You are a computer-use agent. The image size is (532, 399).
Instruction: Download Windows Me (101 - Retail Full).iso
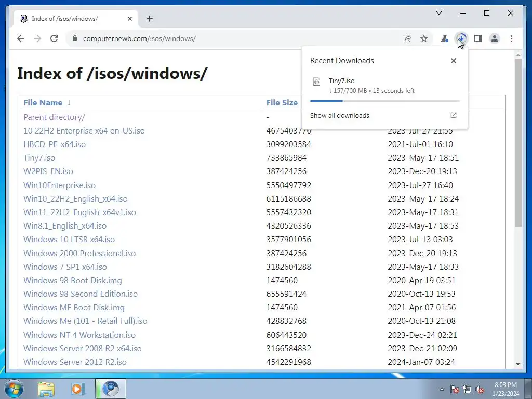tap(85, 321)
